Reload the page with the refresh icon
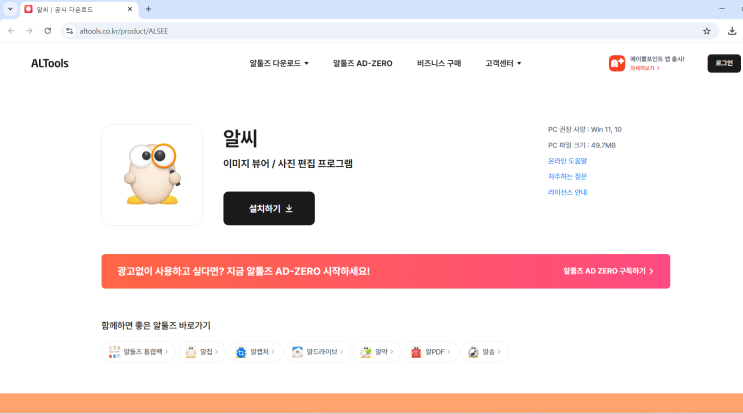This screenshot has height=414, width=743. (48, 31)
